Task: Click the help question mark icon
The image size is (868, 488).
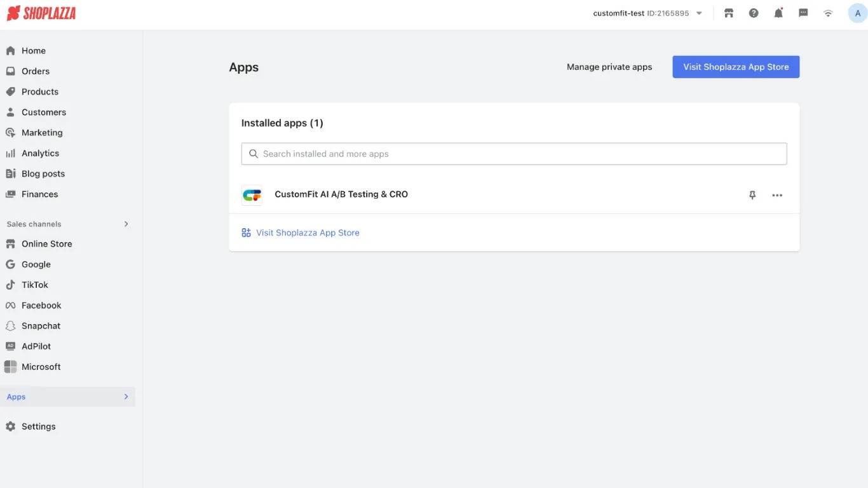Action: 754,13
